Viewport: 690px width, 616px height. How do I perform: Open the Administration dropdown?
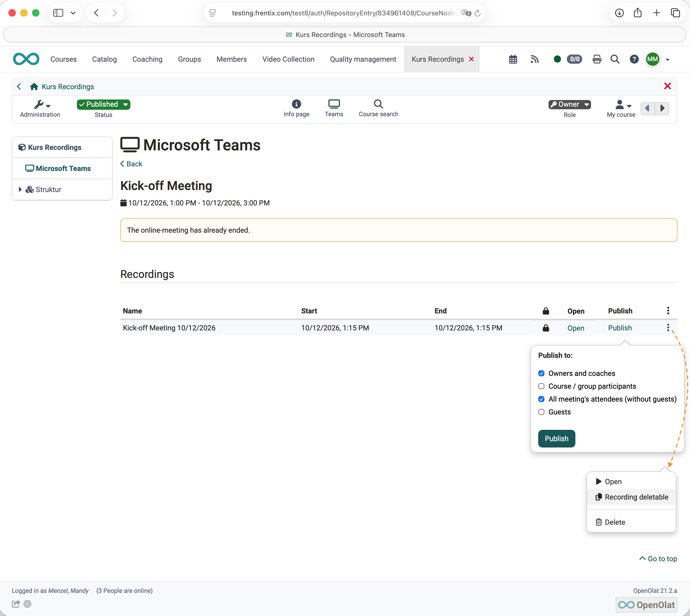(40, 109)
